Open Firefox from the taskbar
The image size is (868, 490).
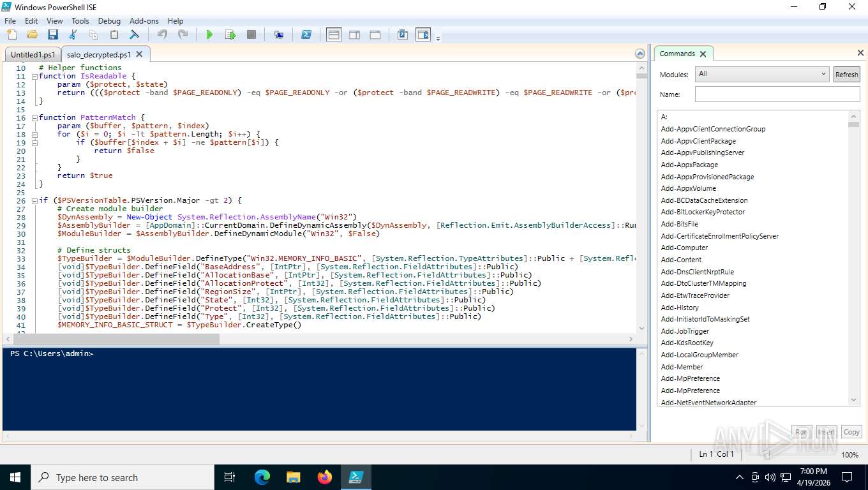pyautogui.click(x=324, y=477)
